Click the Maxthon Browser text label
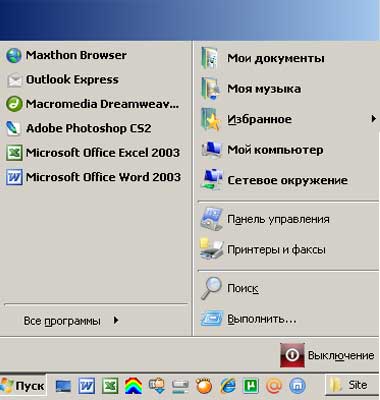The width and height of the screenshot is (380, 400). 76,55
